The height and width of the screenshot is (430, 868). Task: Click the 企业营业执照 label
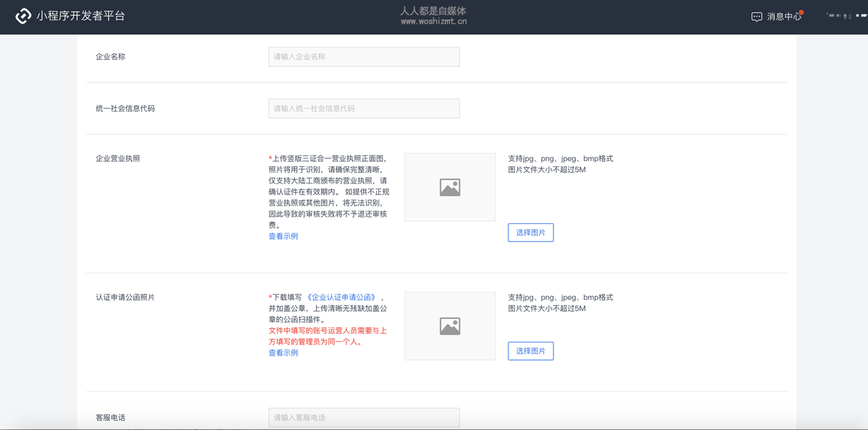[118, 158]
